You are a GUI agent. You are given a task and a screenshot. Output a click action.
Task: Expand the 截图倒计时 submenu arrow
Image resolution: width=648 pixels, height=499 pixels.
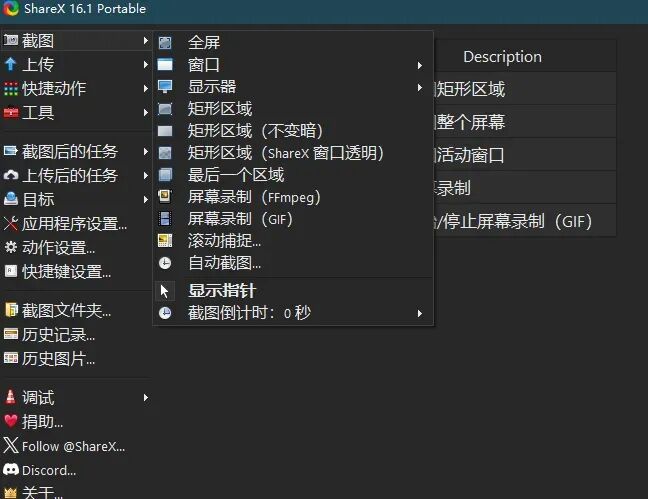point(420,313)
